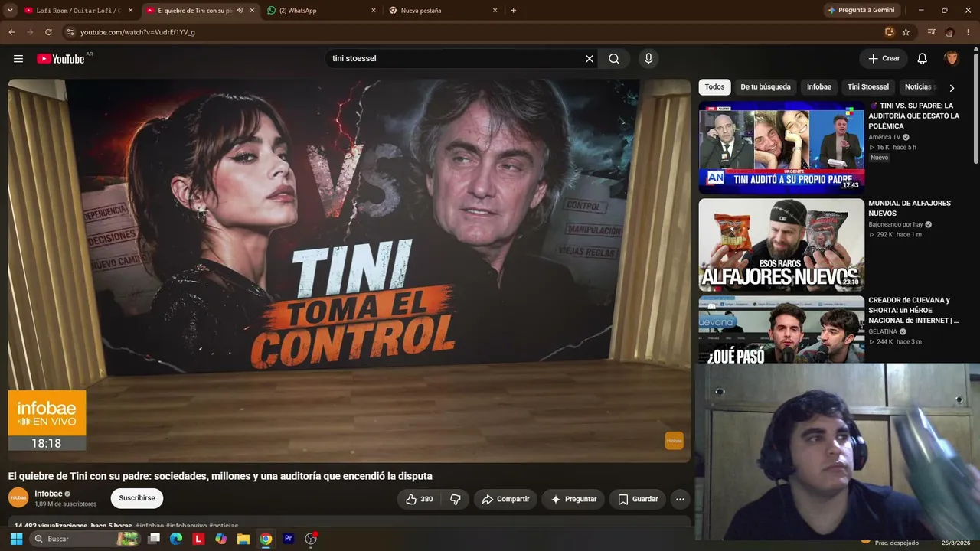The width and height of the screenshot is (980, 551).
Task: Clear the search text with the X
Action: [590, 59]
